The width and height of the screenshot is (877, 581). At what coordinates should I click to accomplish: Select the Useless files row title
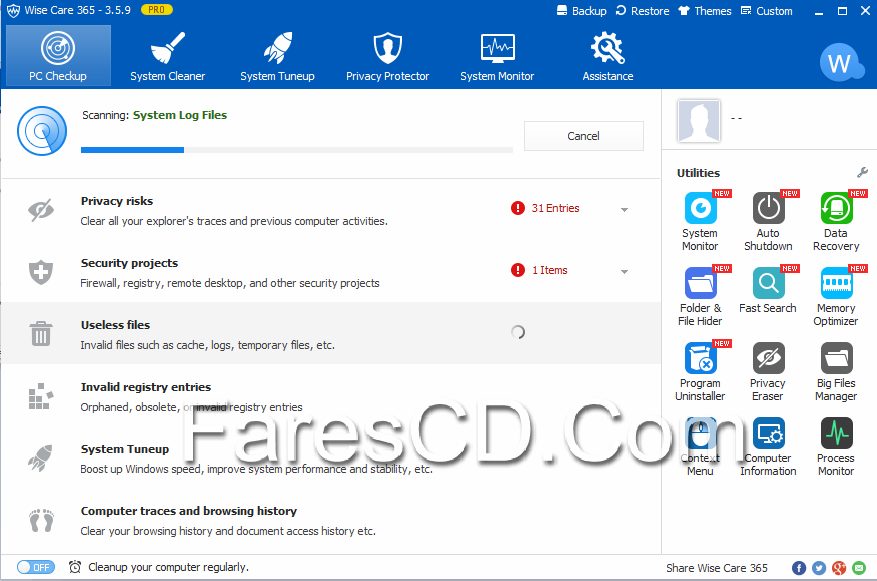[115, 325]
